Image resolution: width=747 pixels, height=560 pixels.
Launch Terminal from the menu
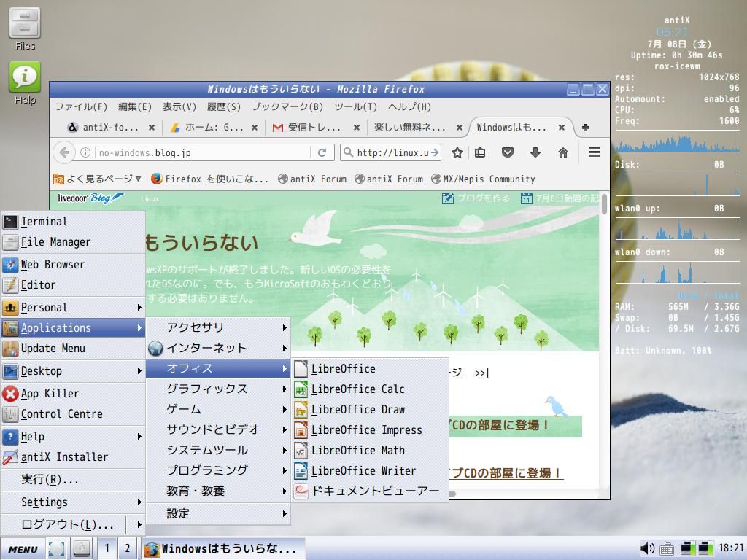pyautogui.click(x=73, y=222)
